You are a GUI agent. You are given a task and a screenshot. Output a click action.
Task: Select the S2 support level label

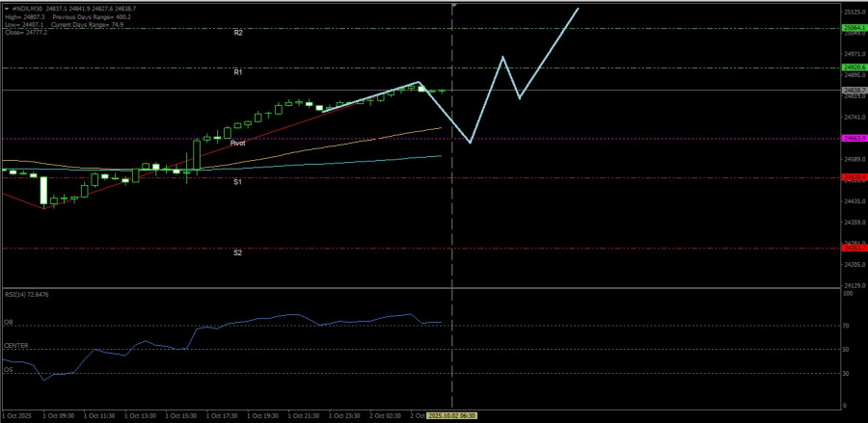pos(237,252)
